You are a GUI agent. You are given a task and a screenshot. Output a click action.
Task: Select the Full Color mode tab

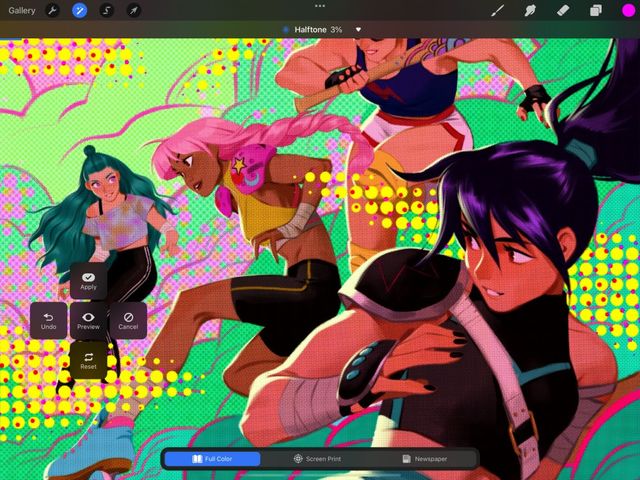(x=212, y=459)
